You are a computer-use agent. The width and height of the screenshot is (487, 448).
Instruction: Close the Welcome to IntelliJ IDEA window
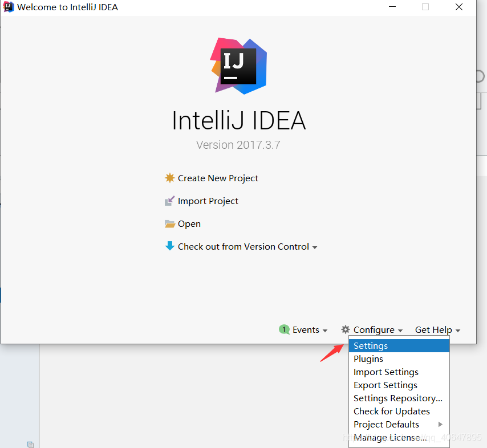[458, 7]
